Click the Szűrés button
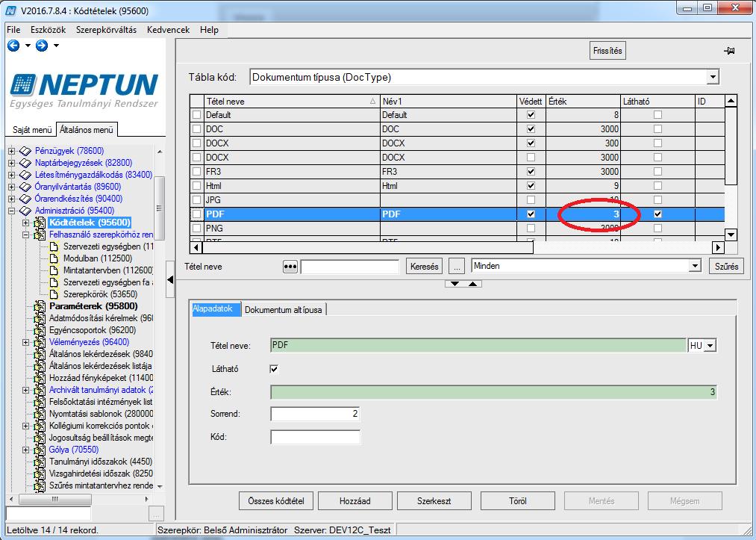This screenshot has height=540, width=756. click(x=727, y=267)
